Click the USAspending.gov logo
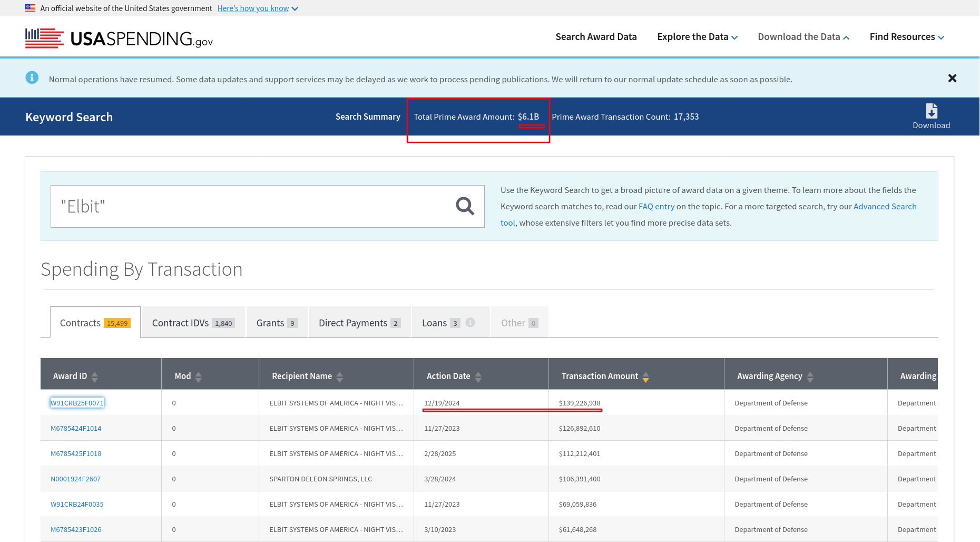980x542 pixels. 119,38
